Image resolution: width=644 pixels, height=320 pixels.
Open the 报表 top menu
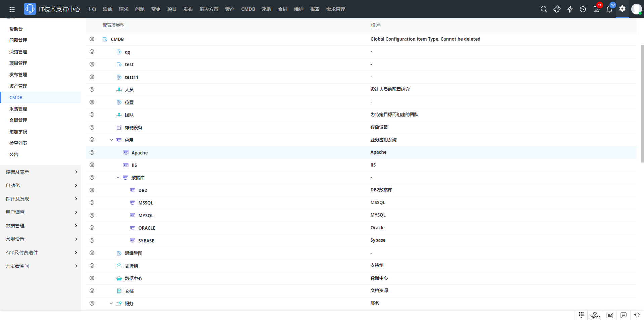[315, 9]
